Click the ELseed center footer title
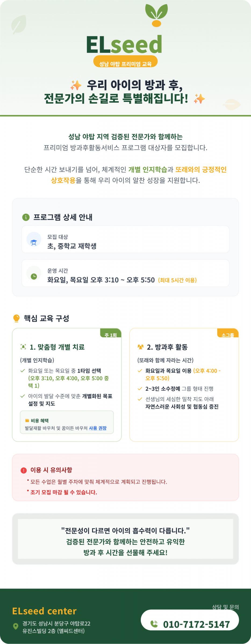 pos(44,611)
